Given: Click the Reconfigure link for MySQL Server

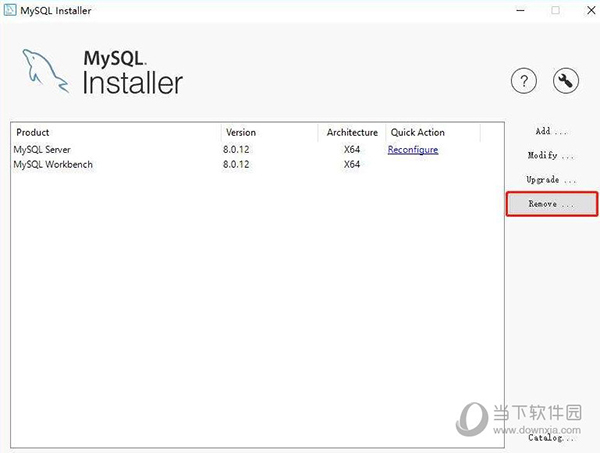Looking at the screenshot, I should click(x=413, y=150).
